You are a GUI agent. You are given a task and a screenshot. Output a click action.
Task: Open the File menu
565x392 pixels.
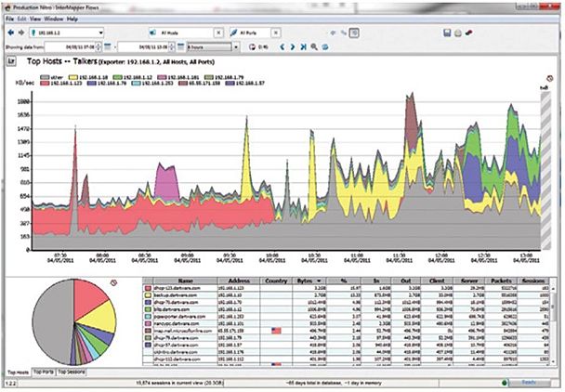coord(8,18)
